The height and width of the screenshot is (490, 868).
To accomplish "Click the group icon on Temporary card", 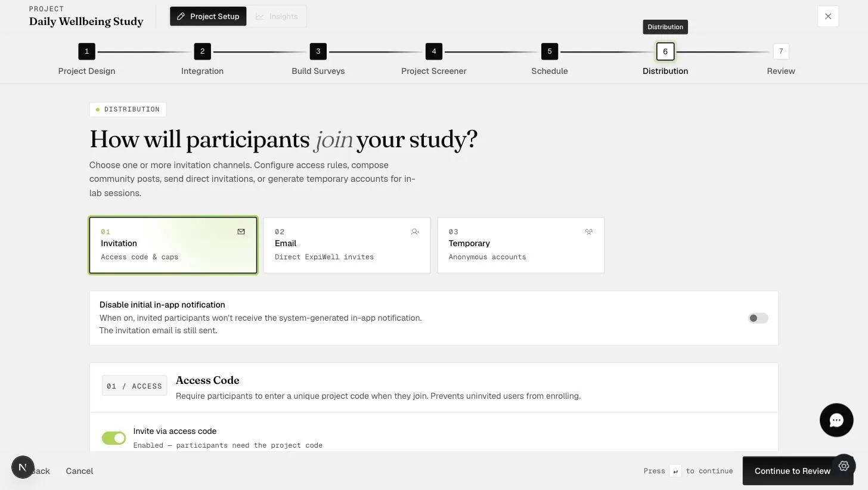I will click(x=589, y=232).
